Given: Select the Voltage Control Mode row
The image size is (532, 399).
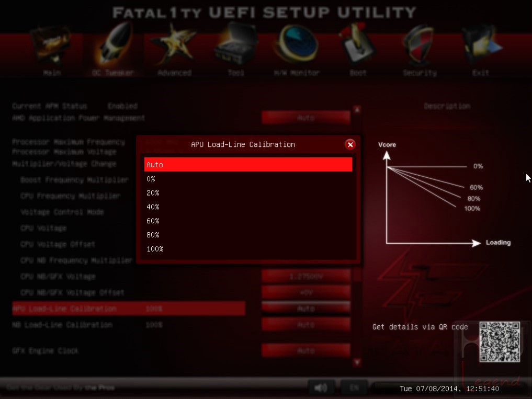Looking at the screenshot, I should [x=62, y=212].
